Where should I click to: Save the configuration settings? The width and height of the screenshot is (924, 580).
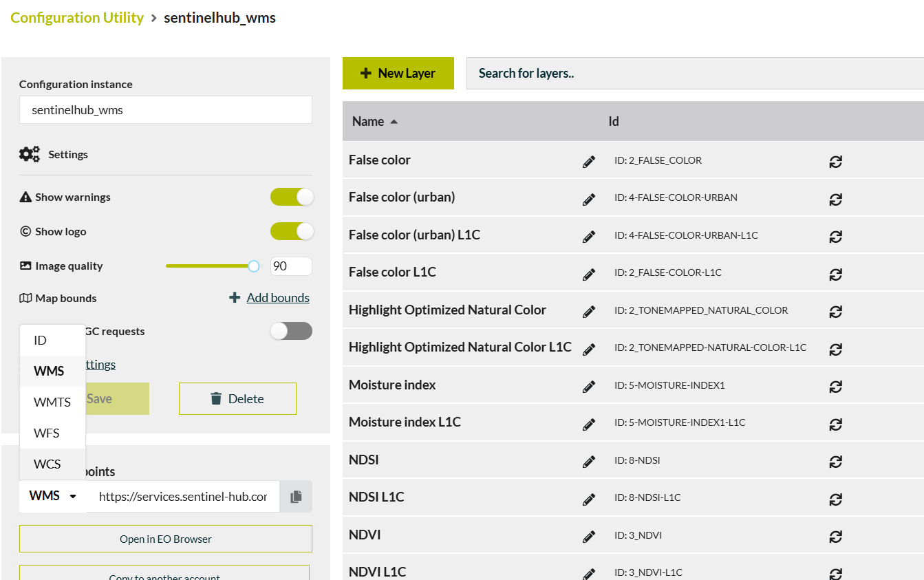(x=117, y=398)
